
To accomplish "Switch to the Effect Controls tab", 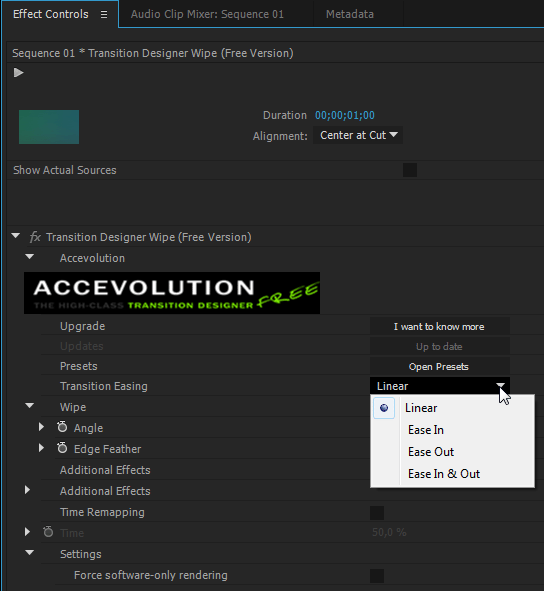I will [51, 14].
